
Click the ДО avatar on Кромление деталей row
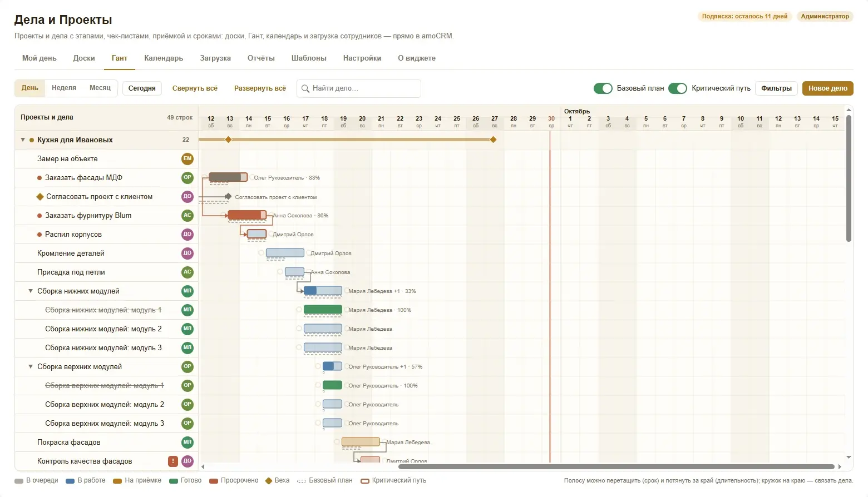pyautogui.click(x=188, y=254)
